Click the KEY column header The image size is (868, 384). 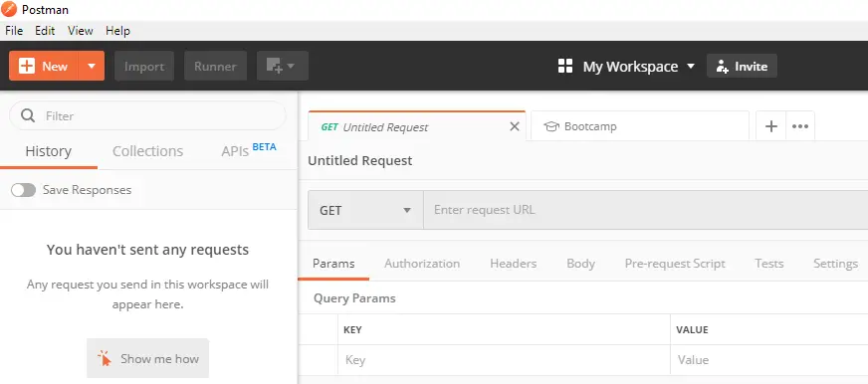pos(352,330)
